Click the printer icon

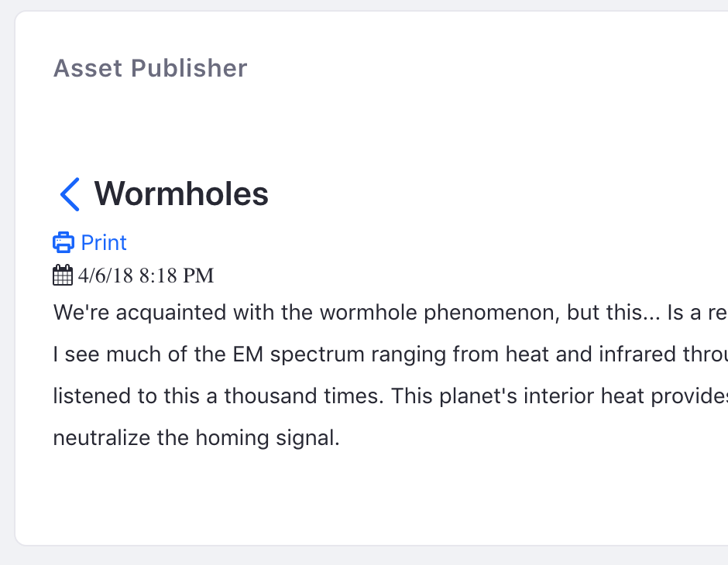pos(64,242)
